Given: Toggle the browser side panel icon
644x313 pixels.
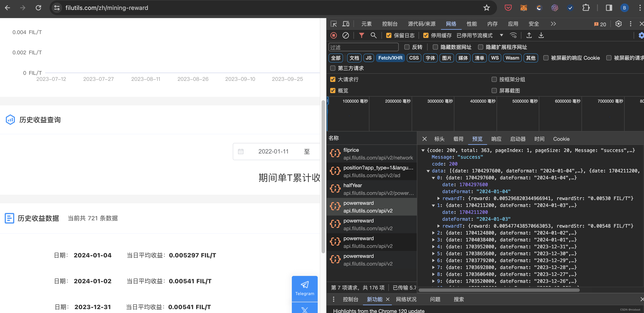Looking at the screenshot, I should (609, 8).
